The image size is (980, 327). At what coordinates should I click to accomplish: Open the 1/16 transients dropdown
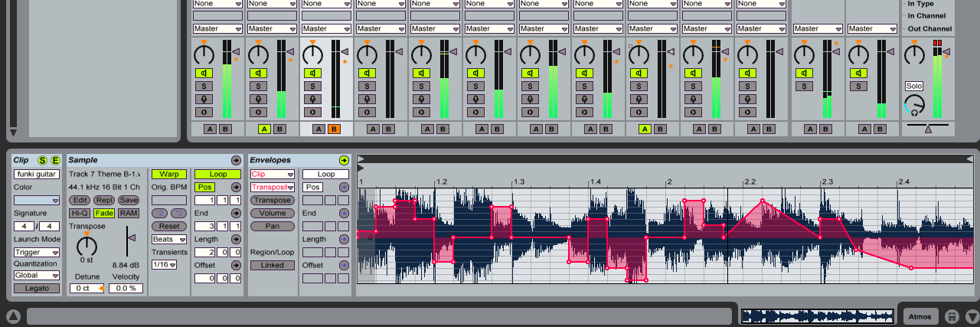[164, 265]
